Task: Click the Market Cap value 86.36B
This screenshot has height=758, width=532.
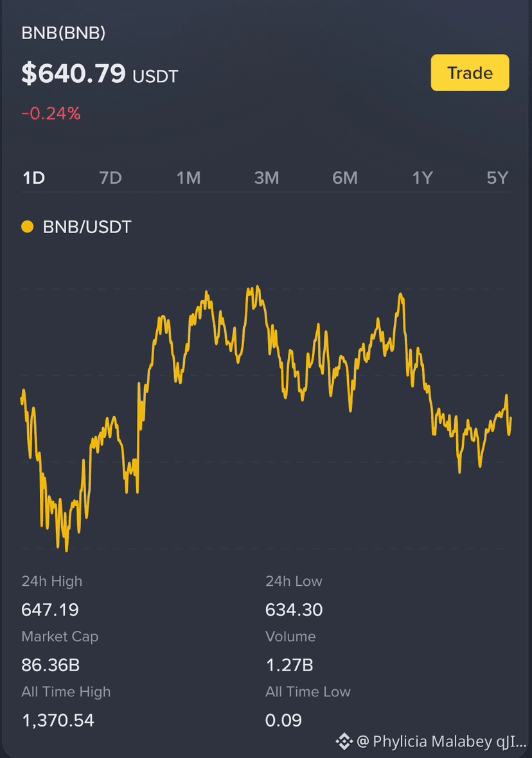Action: (50, 665)
